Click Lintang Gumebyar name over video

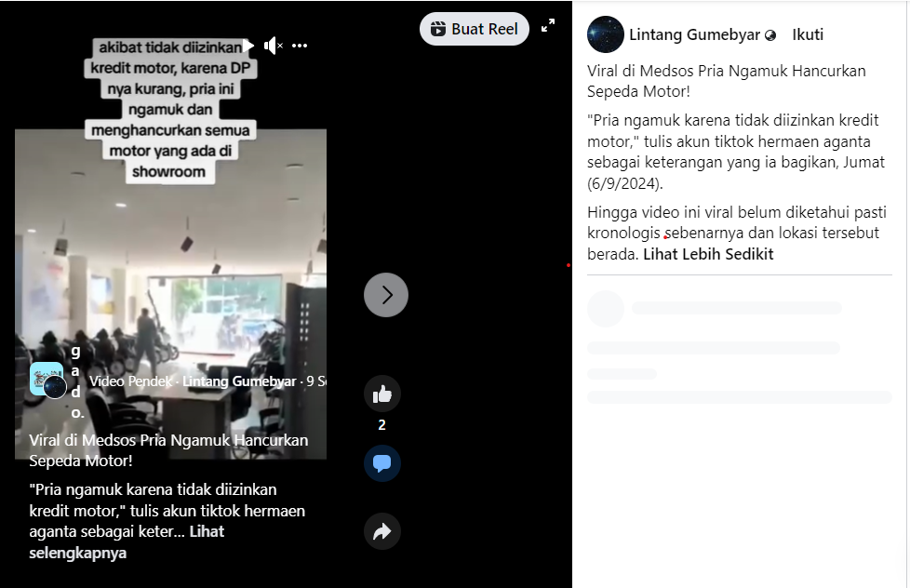click(239, 381)
